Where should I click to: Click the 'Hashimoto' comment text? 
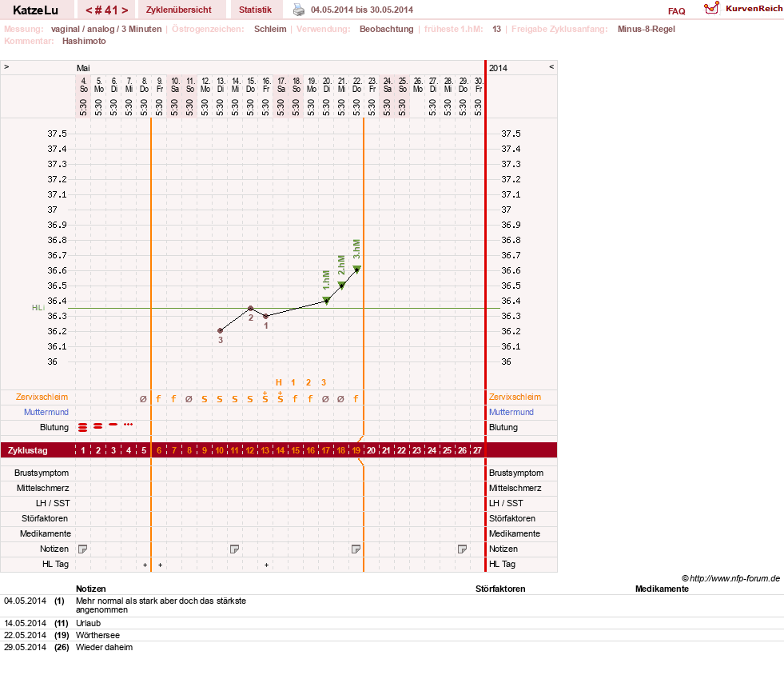click(84, 41)
